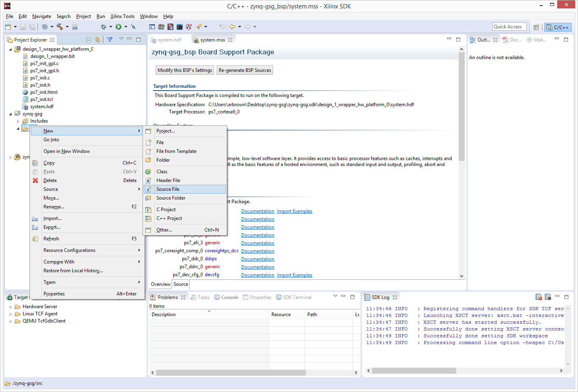Click the Quick Access search field

click(x=509, y=27)
